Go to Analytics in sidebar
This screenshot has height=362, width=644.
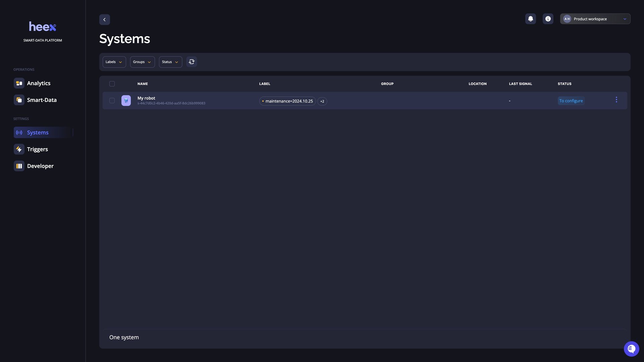pyautogui.click(x=39, y=83)
